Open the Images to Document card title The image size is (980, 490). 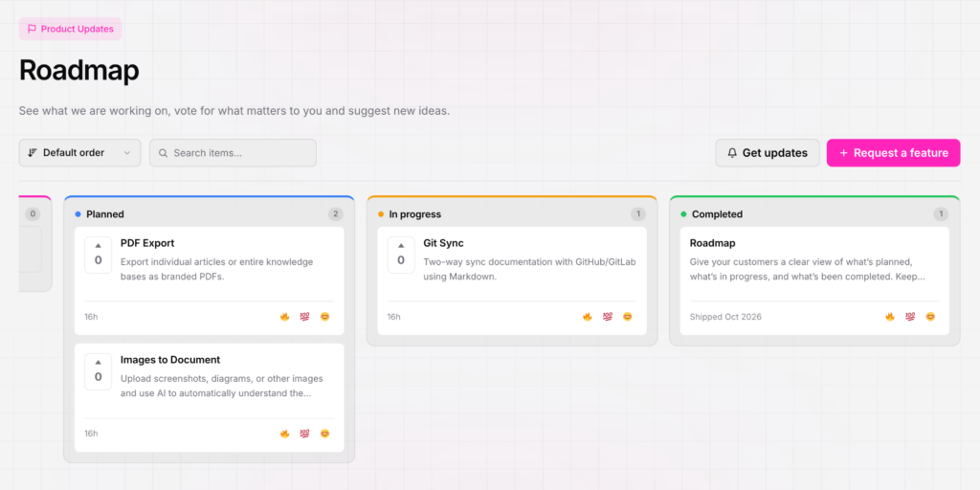pos(170,360)
